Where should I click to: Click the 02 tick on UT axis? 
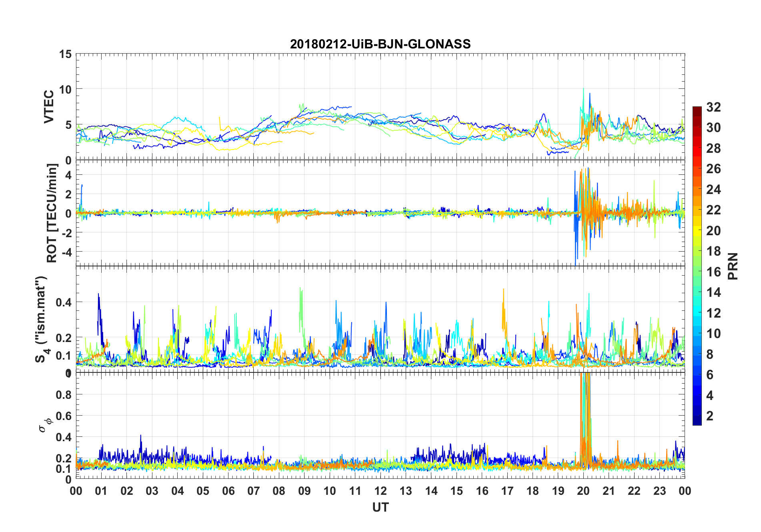127,491
